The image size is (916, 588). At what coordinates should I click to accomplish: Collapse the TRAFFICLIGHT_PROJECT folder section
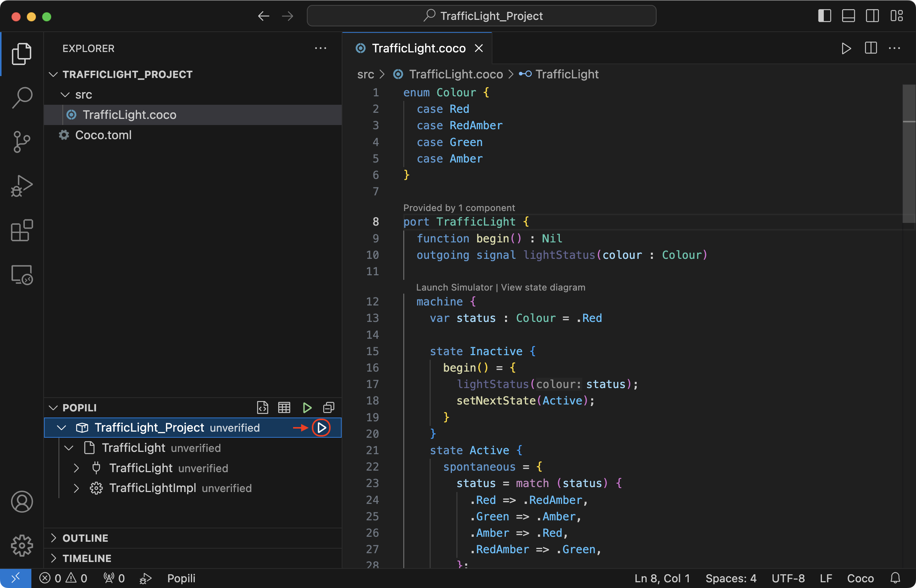(53, 75)
